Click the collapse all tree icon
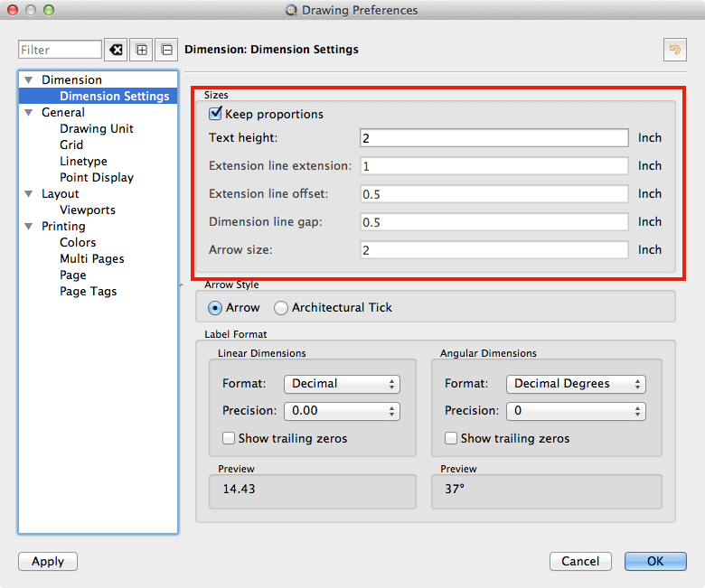This screenshot has width=705, height=588. [x=167, y=50]
